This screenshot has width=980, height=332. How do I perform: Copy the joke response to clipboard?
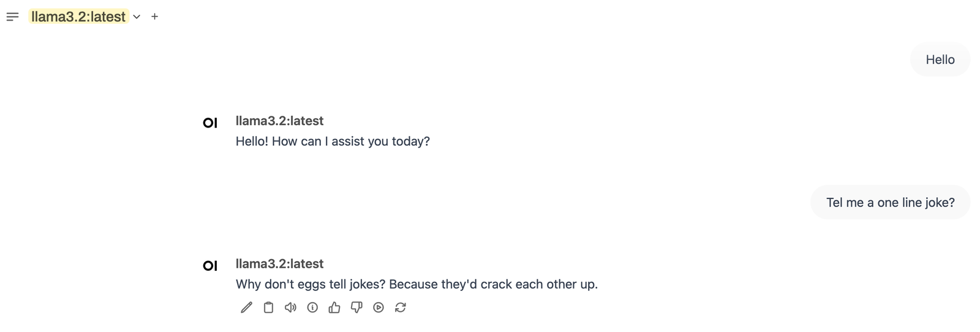pyautogui.click(x=268, y=307)
